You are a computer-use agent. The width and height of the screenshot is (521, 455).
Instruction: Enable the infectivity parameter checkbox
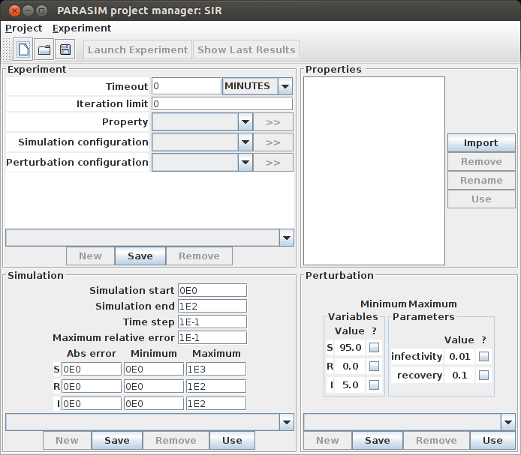click(484, 357)
